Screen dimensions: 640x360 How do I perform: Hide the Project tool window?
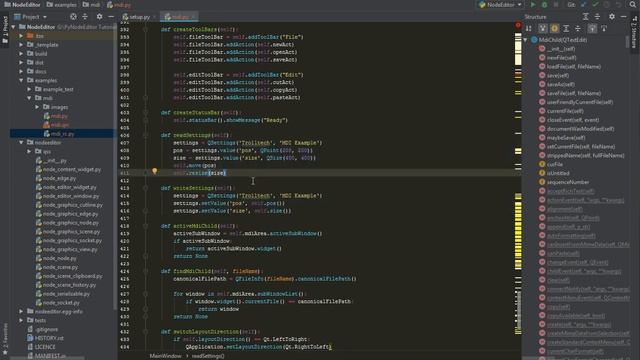click(x=111, y=17)
